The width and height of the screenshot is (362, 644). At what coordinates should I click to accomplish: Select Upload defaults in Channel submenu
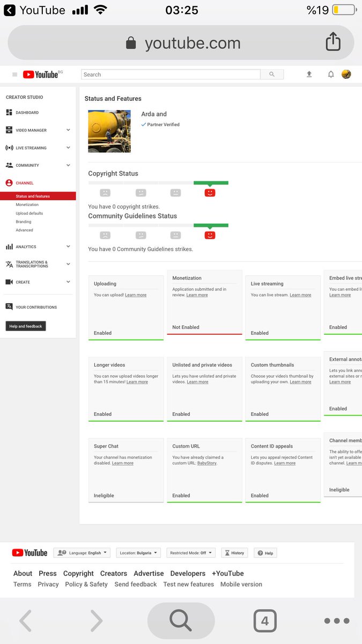pos(29,214)
